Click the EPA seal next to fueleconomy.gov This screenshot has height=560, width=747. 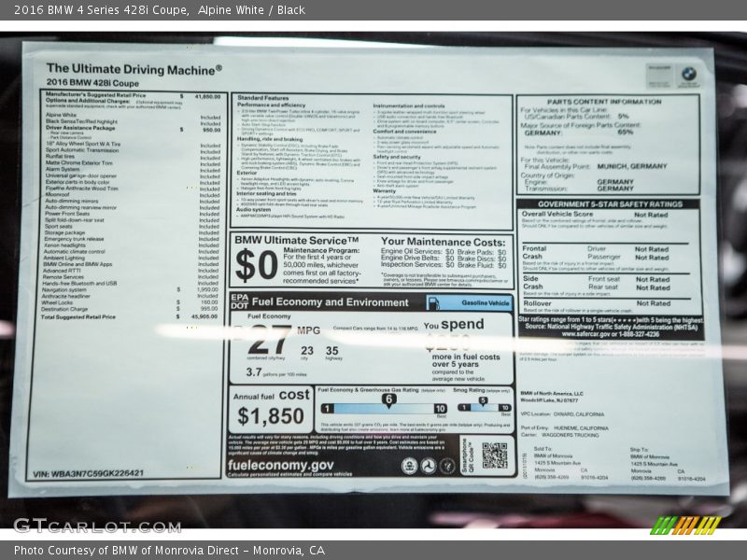(x=409, y=466)
